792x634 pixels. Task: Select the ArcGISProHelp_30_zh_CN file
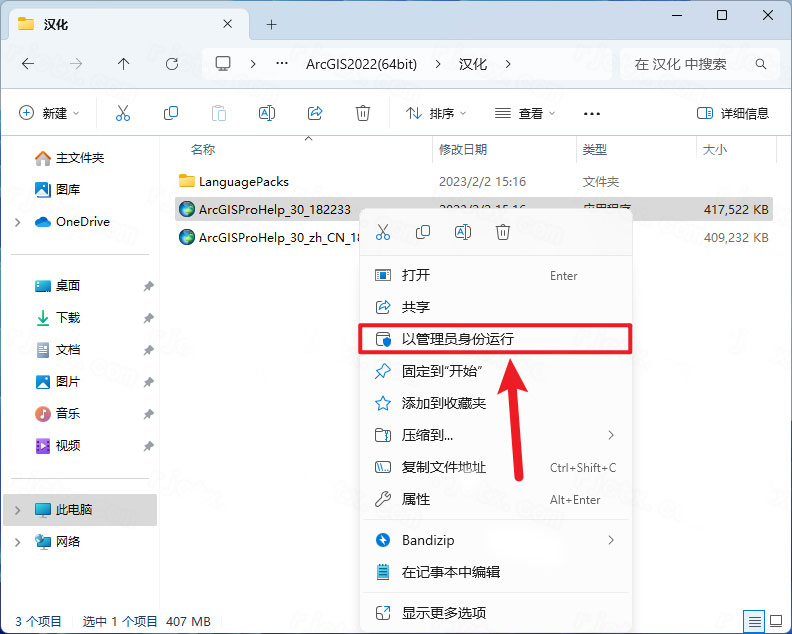point(269,237)
